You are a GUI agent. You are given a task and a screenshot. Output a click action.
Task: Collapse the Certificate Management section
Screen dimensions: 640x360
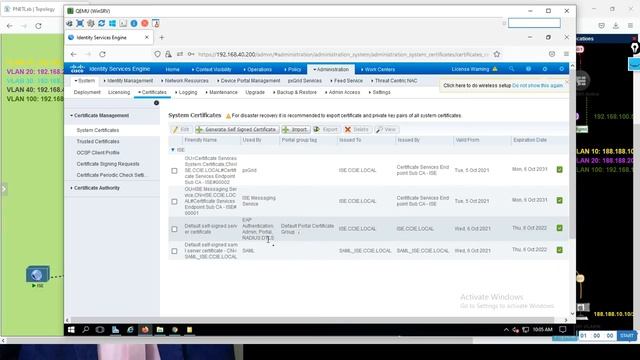pyautogui.click(x=100, y=116)
